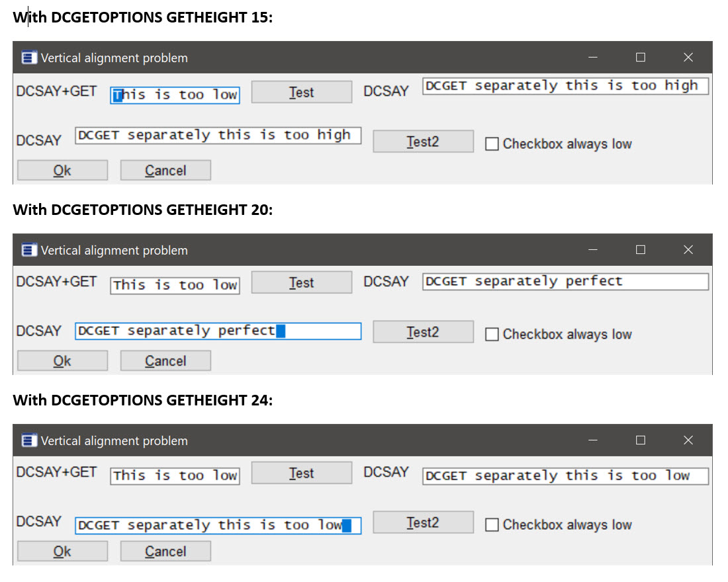The image size is (728, 582).
Task: Enable 'Checkbox always low' in the GETHEIGHT 15 dialog
Action: pyautogui.click(x=492, y=144)
